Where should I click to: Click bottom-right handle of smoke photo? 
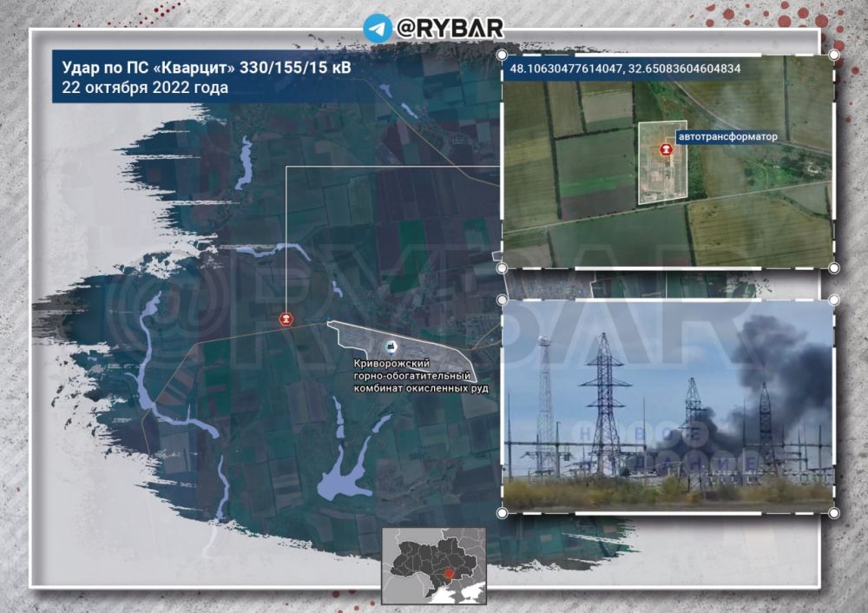(833, 513)
